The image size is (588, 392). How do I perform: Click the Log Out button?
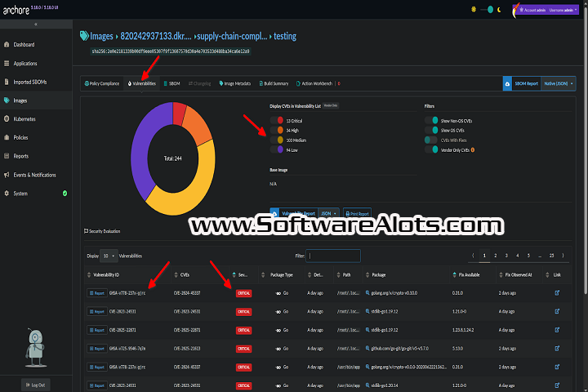click(x=38, y=384)
